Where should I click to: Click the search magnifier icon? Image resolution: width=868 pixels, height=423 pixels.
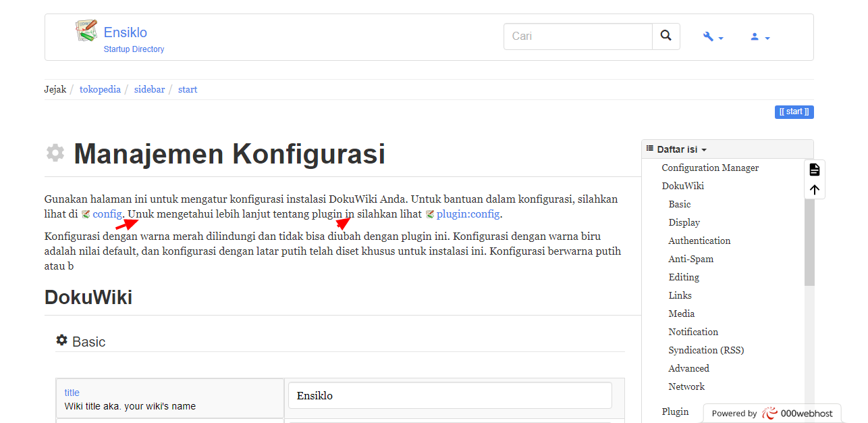coord(666,36)
